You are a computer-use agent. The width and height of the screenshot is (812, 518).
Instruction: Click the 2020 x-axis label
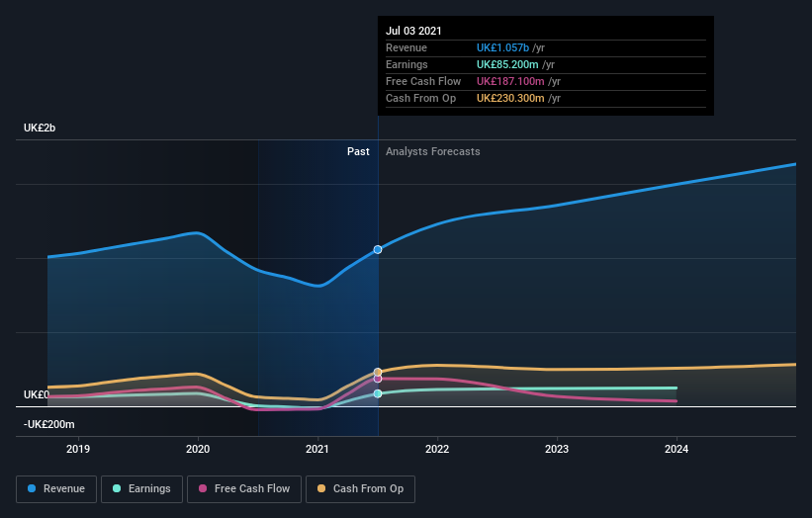[198, 449]
